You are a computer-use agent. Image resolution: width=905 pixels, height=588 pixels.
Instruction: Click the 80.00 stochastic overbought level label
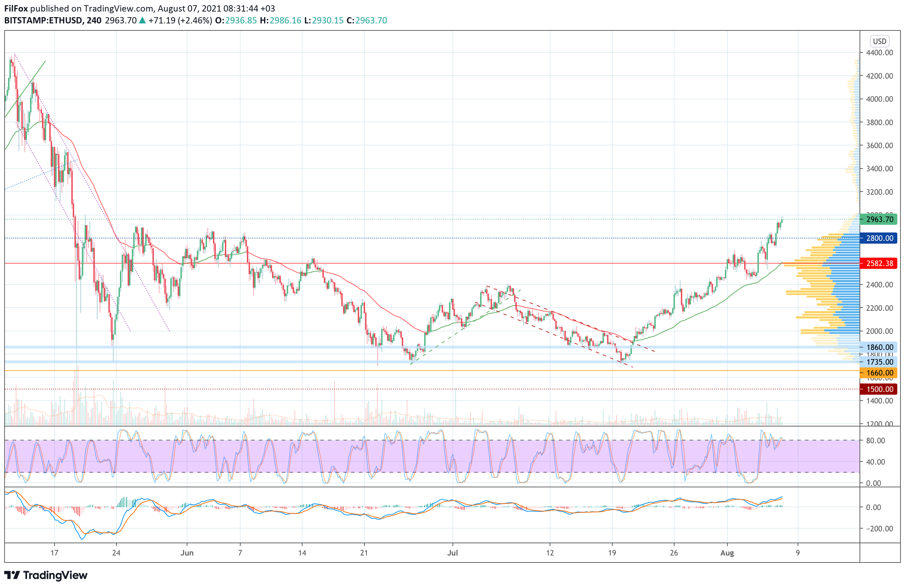(875, 440)
